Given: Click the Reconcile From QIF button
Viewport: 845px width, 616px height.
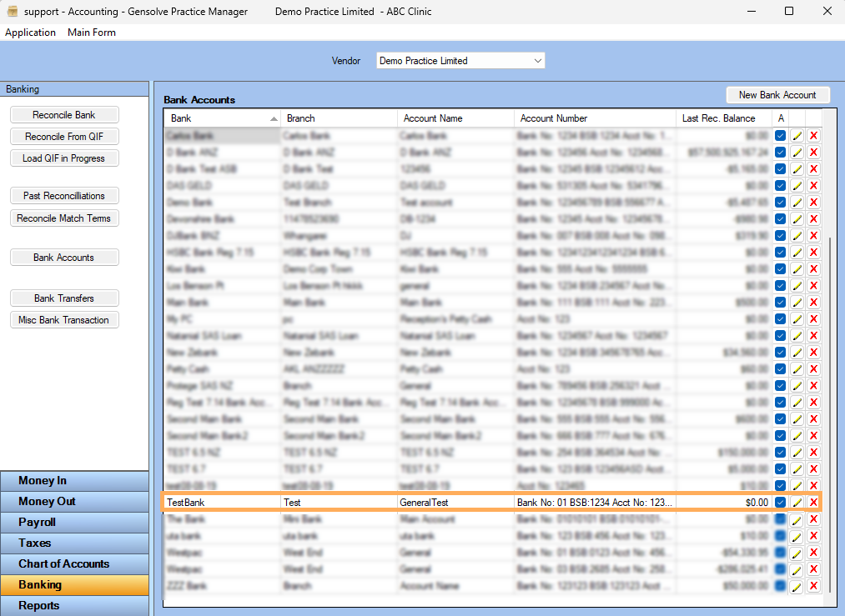Looking at the screenshot, I should click(x=64, y=137).
